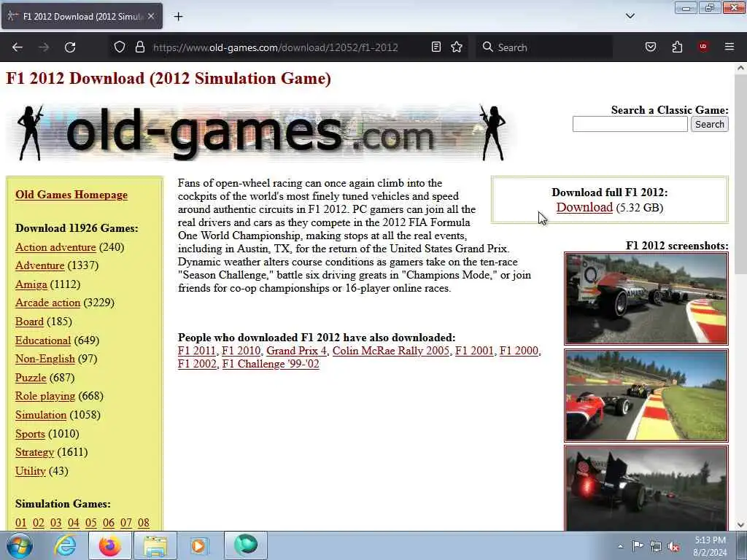View second screenshot with red car
This screenshot has height=560, width=747.
click(646, 396)
